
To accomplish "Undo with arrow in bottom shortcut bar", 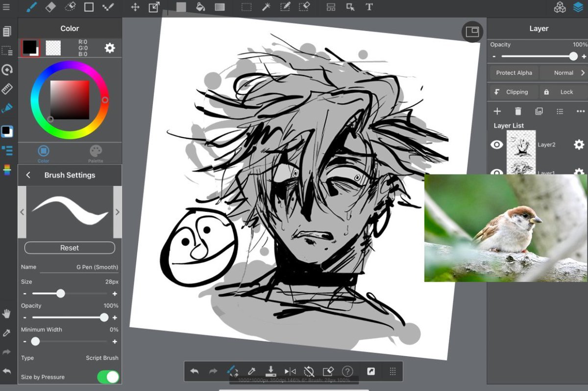I will coord(195,371).
